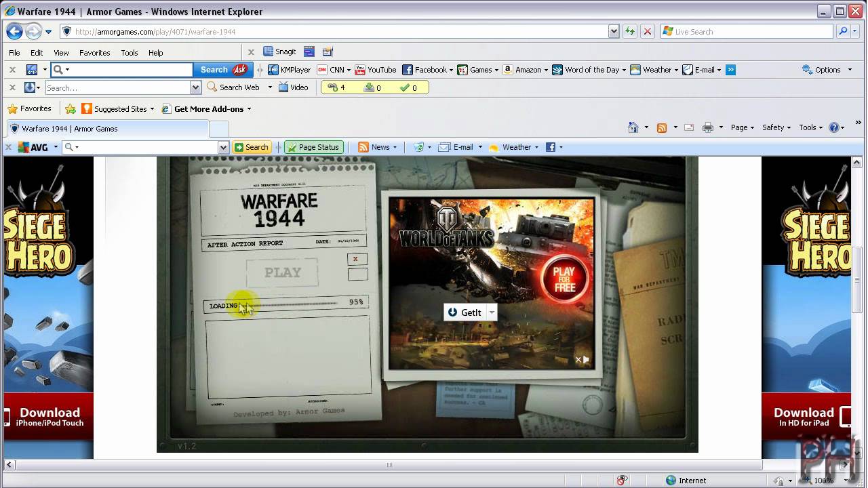Click the Facebook icon in AVG toolbar
Screen dimensions: 868x488
click(551, 147)
